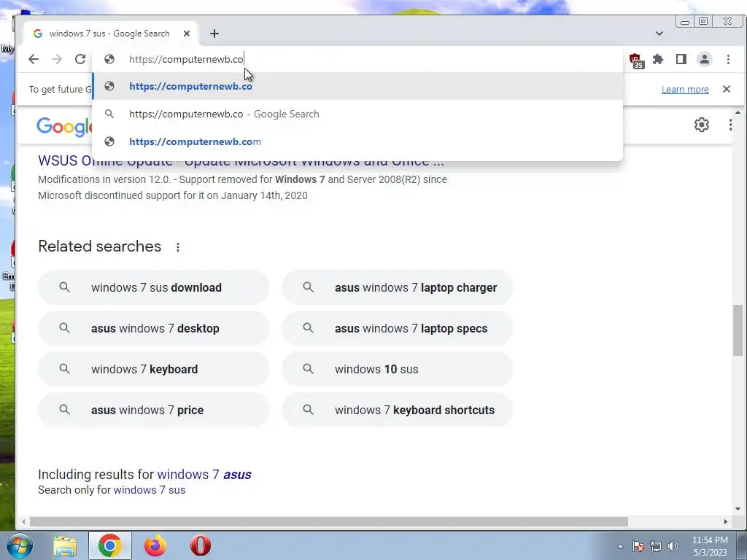The image size is (747, 560).
Task: Click the scroll right arrow
Action: coord(726,522)
